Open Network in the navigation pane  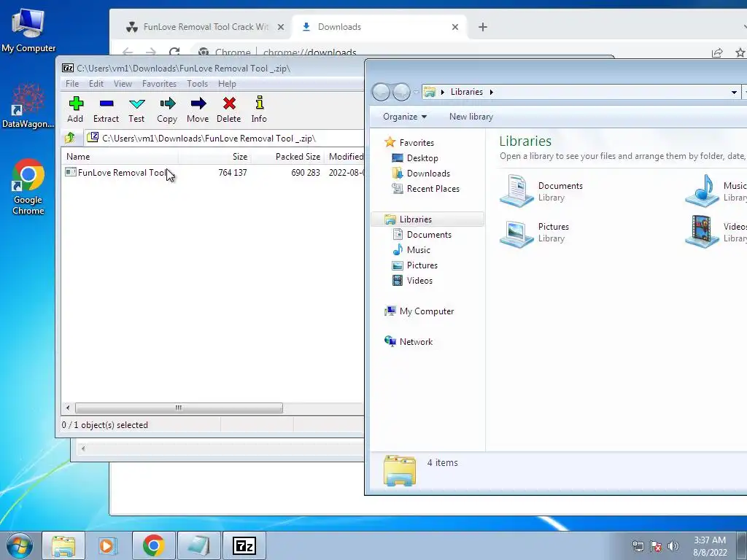(416, 341)
